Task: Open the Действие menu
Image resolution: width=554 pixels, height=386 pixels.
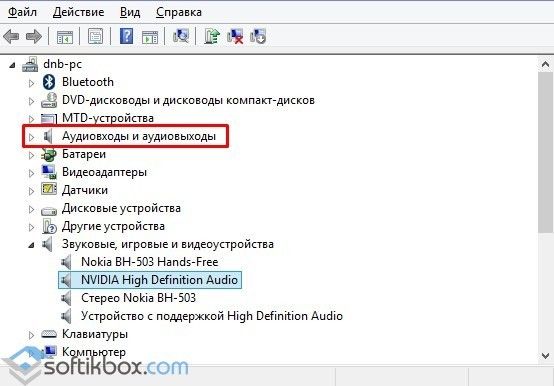Action: (x=78, y=12)
